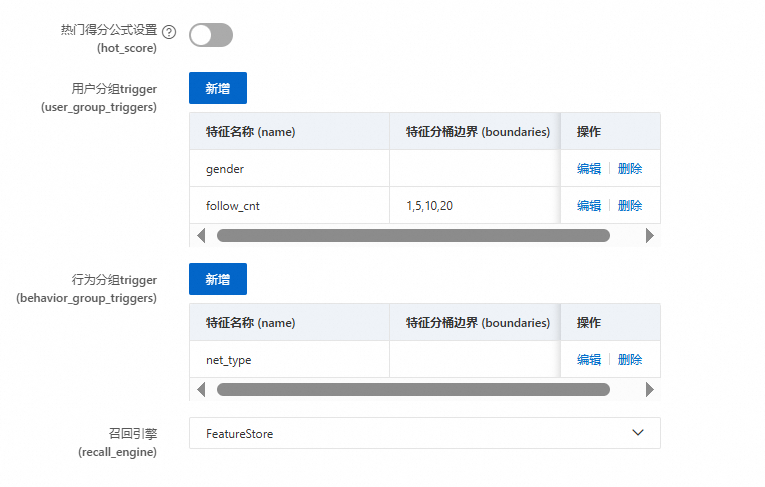Click right scroll arrow of behavior group table
The width and height of the screenshot is (765, 487).
(x=649, y=389)
